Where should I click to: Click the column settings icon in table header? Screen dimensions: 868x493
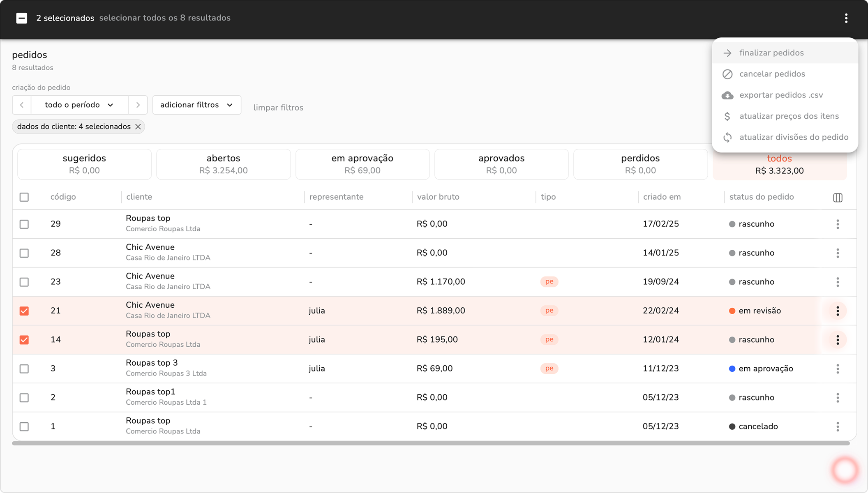point(838,198)
